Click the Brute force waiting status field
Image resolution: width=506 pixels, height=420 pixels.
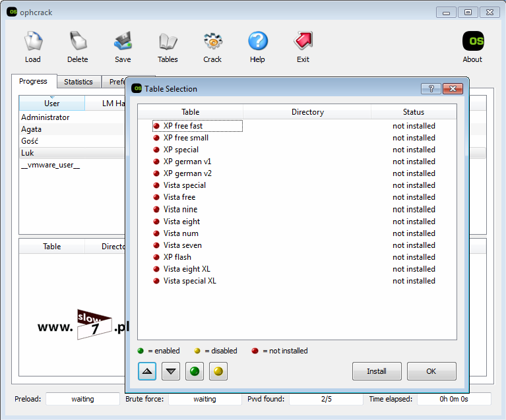[x=205, y=399]
